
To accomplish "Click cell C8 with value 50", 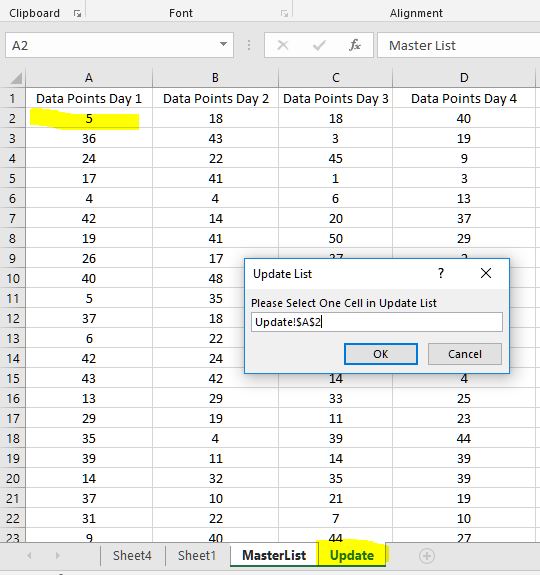I will coord(335,238).
